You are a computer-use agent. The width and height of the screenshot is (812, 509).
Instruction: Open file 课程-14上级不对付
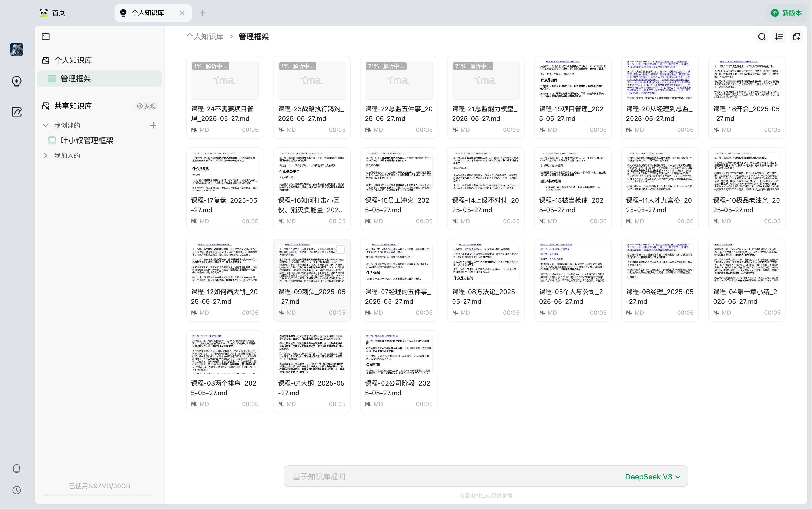click(x=486, y=189)
